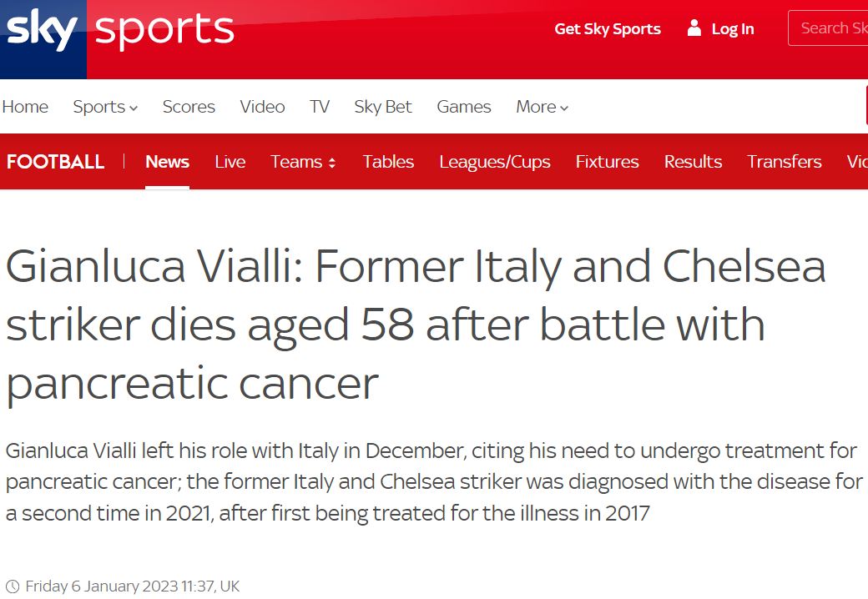Viewport: 868px width, 599px height.
Task: Expand the Sports dropdown menu
Action: point(105,107)
